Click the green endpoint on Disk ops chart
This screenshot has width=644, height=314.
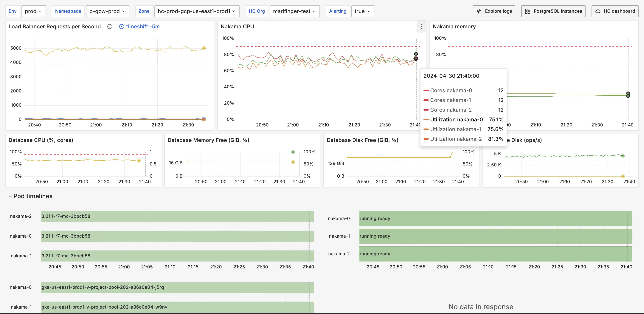(623, 156)
